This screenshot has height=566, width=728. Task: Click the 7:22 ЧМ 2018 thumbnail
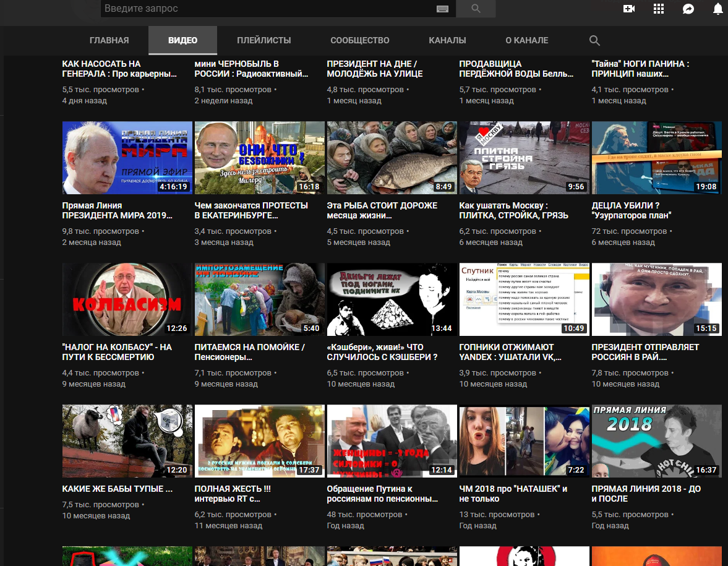point(524,441)
